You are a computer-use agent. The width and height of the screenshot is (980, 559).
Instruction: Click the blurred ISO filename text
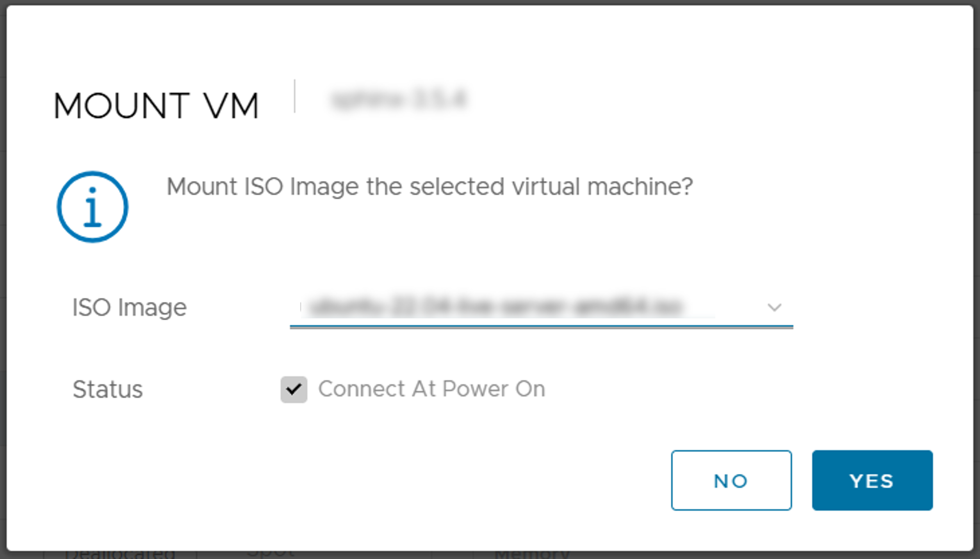click(496, 307)
